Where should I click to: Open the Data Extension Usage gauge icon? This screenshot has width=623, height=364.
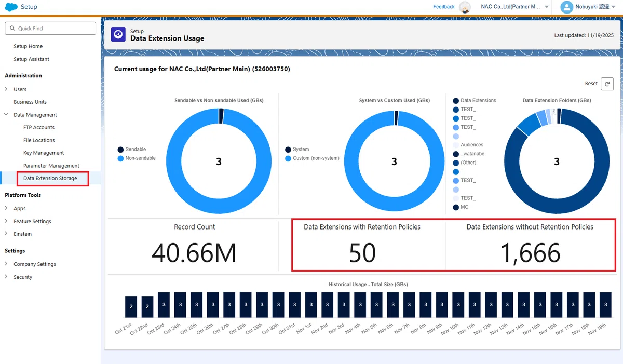click(118, 35)
